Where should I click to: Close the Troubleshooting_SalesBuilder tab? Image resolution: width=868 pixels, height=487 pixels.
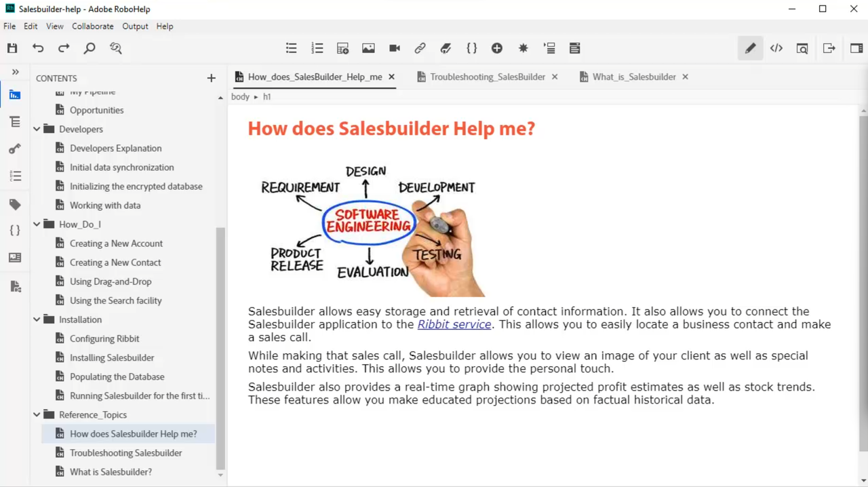[555, 77]
